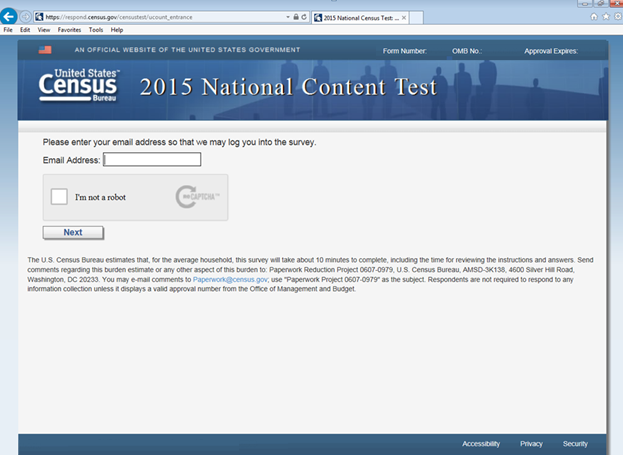Click the OMB No. label
This screenshot has height=455, width=623.
pyautogui.click(x=467, y=51)
